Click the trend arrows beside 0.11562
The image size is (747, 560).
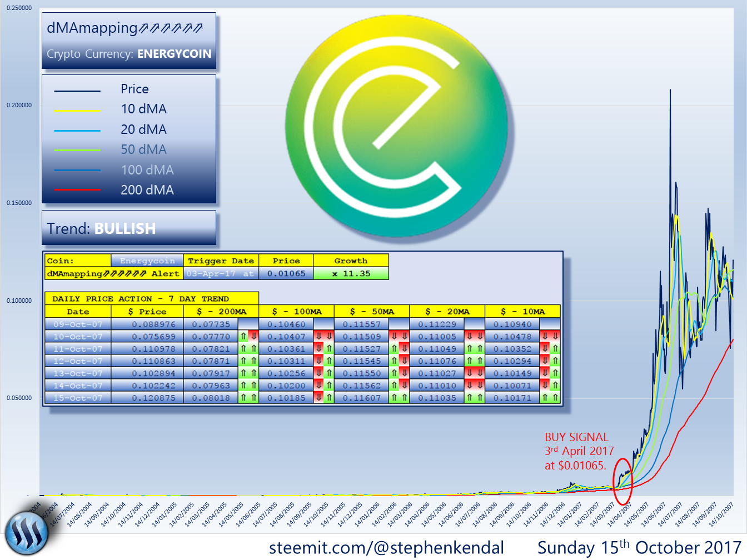[x=399, y=385]
